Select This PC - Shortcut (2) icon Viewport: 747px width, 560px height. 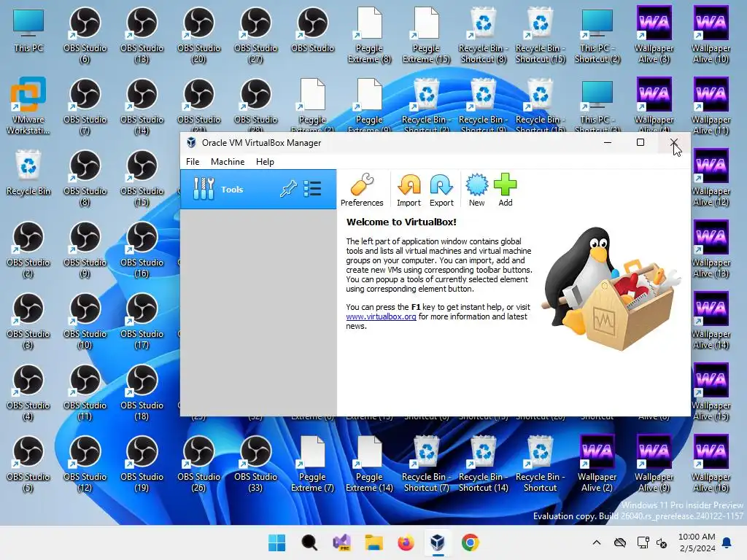[x=597, y=35]
